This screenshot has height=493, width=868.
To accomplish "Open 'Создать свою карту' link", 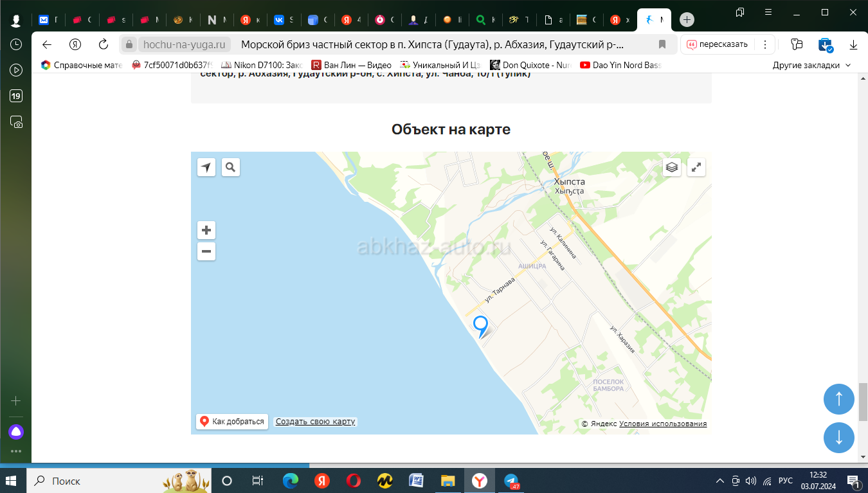I will 315,422.
